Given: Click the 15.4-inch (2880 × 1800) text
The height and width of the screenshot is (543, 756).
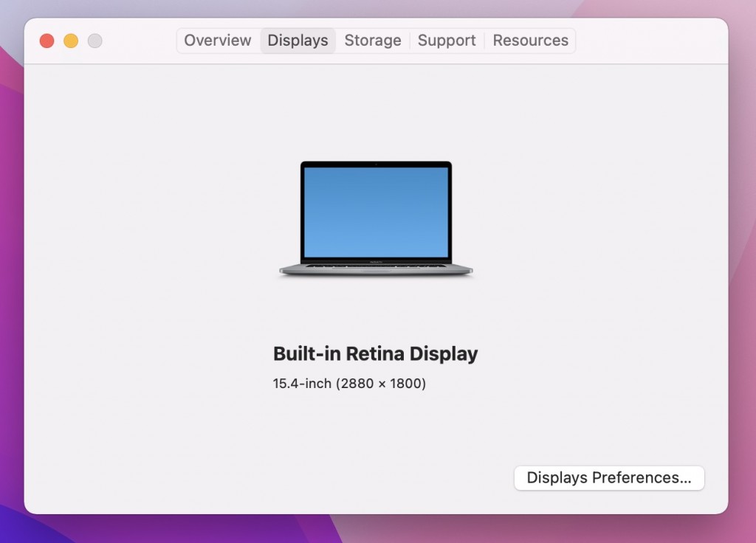Looking at the screenshot, I should tap(349, 384).
